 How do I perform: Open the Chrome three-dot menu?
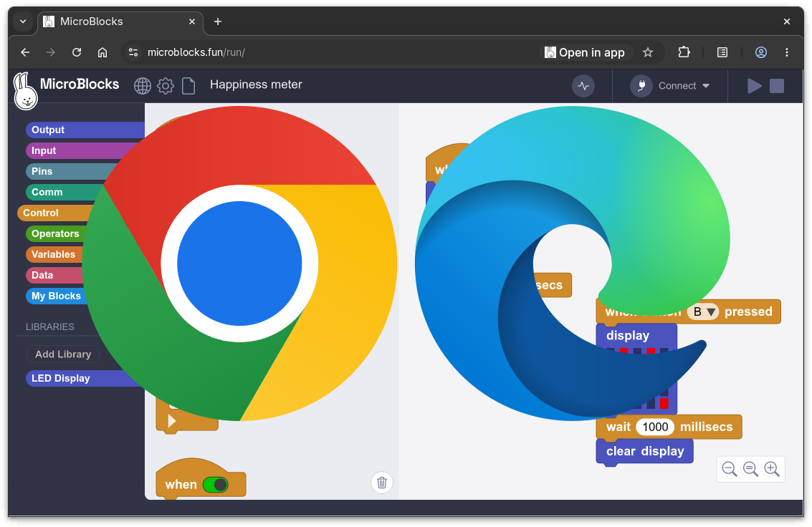point(787,52)
